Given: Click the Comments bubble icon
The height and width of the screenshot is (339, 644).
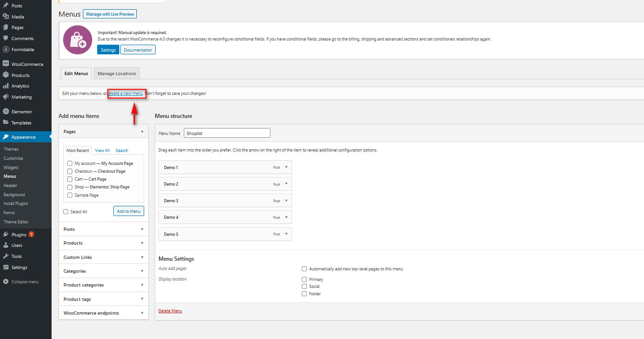Looking at the screenshot, I should (x=6, y=38).
